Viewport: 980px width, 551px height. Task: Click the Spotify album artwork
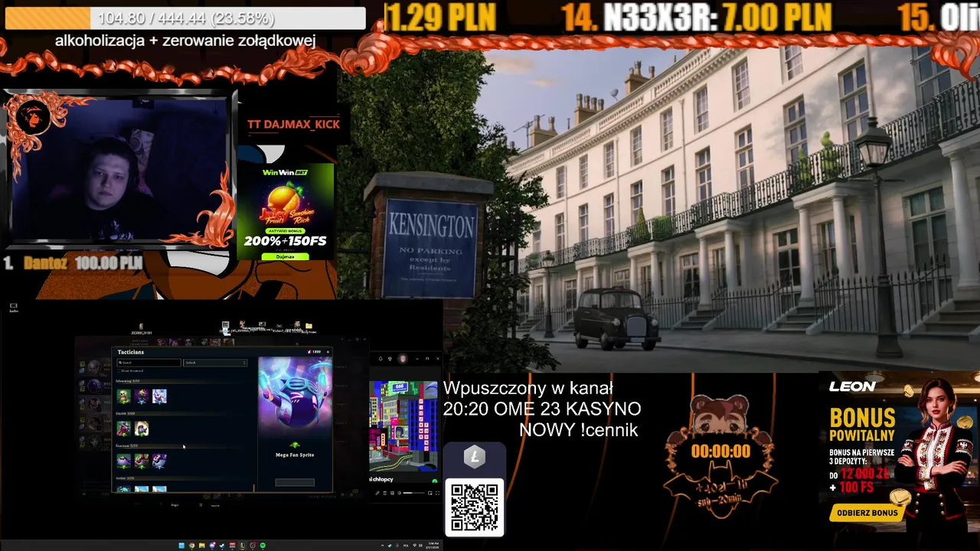(x=403, y=425)
